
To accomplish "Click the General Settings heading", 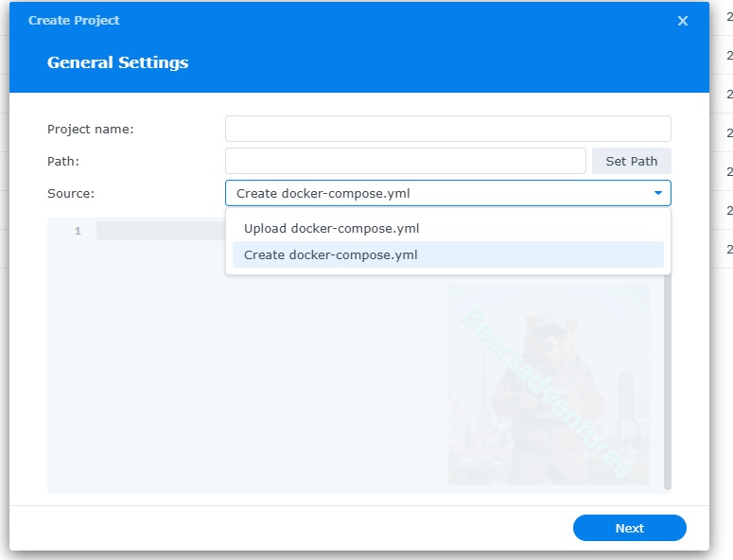I will point(117,62).
